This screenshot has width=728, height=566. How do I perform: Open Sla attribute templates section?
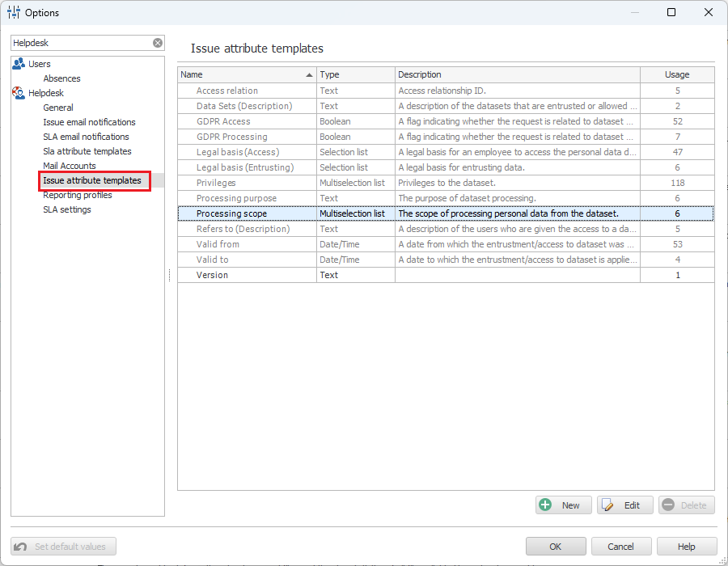tap(87, 151)
